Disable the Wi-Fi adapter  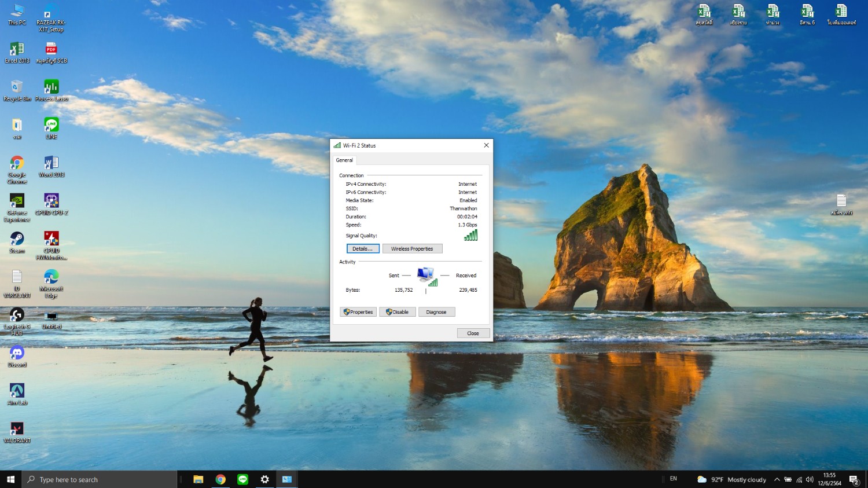tap(397, 312)
